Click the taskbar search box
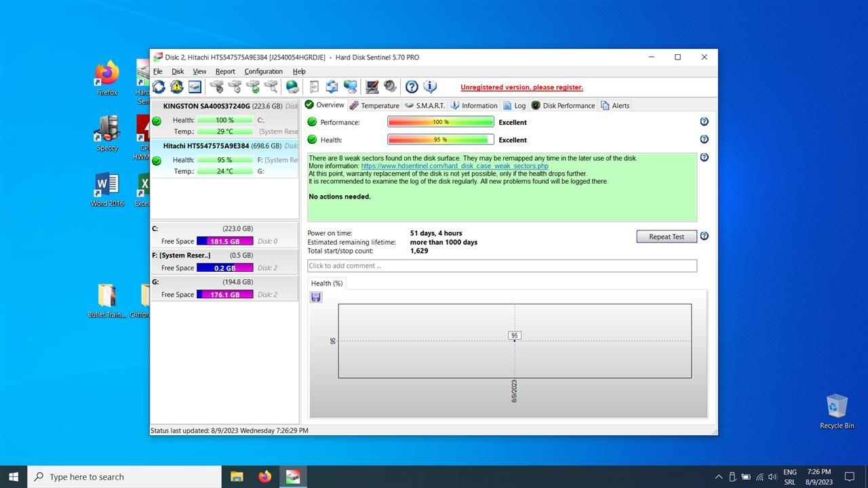The width and height of the screenshot is (868, 488). point(125,476)
